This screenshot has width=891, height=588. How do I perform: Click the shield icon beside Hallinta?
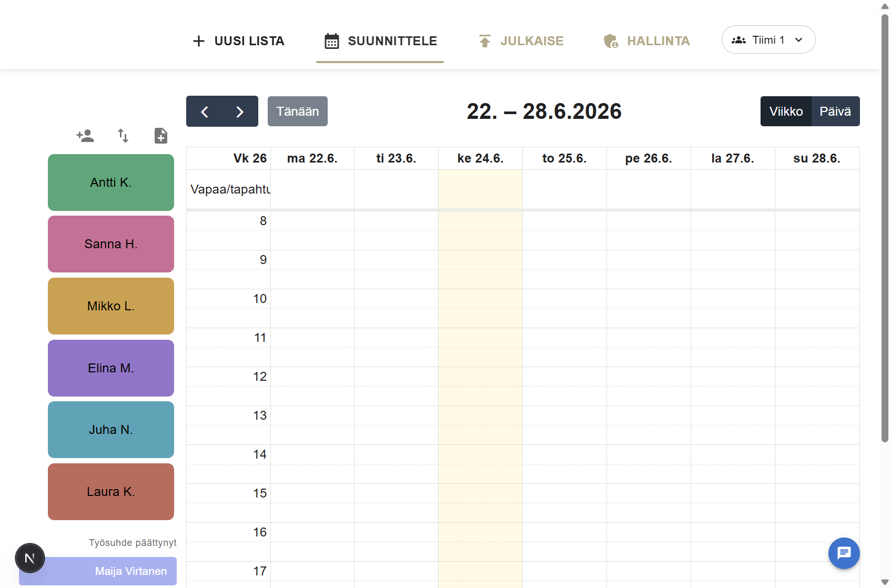(x=611, y=41)
